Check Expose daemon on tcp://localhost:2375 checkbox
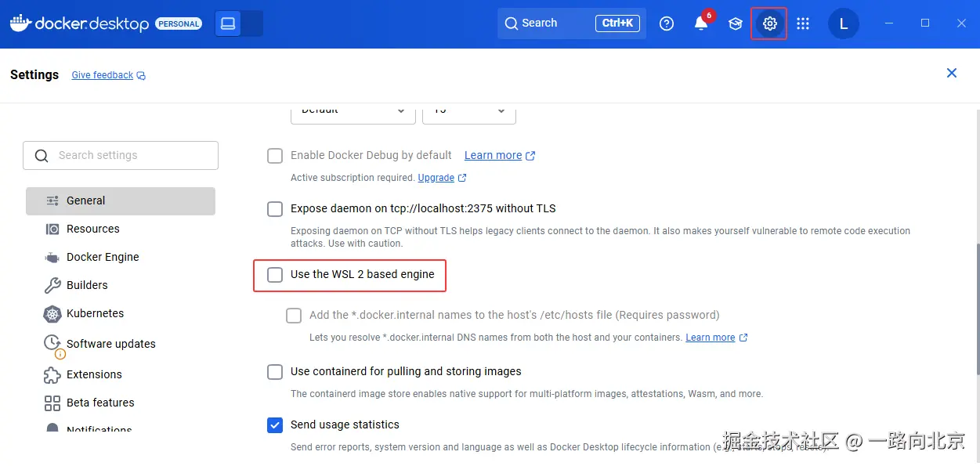 click(x=275, y=209)
